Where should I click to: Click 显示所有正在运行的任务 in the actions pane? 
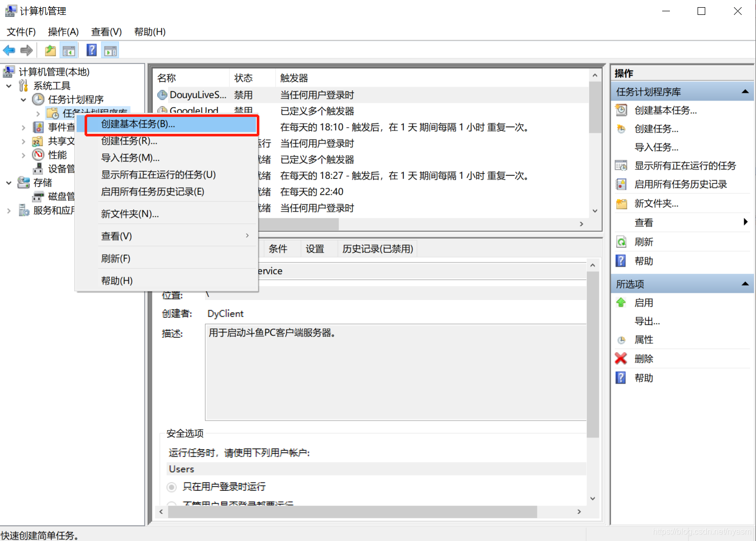685,166
